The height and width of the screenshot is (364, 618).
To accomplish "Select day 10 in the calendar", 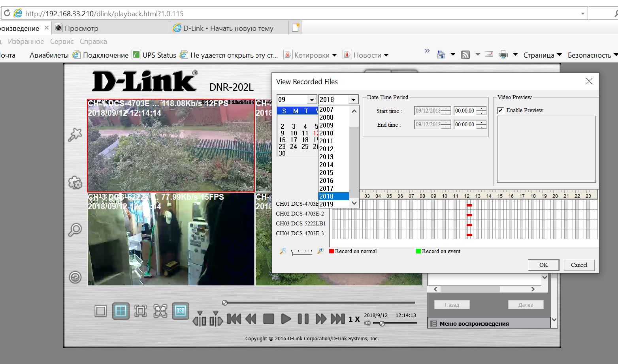I will (294, 133).
